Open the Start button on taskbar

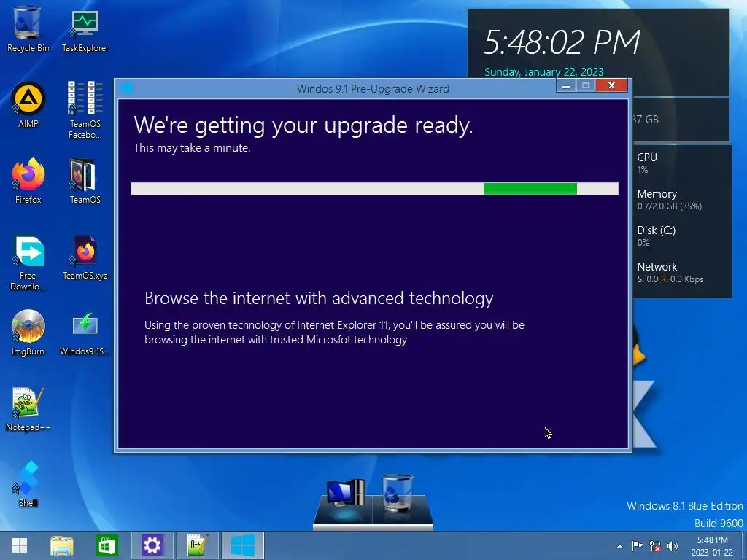20,545
